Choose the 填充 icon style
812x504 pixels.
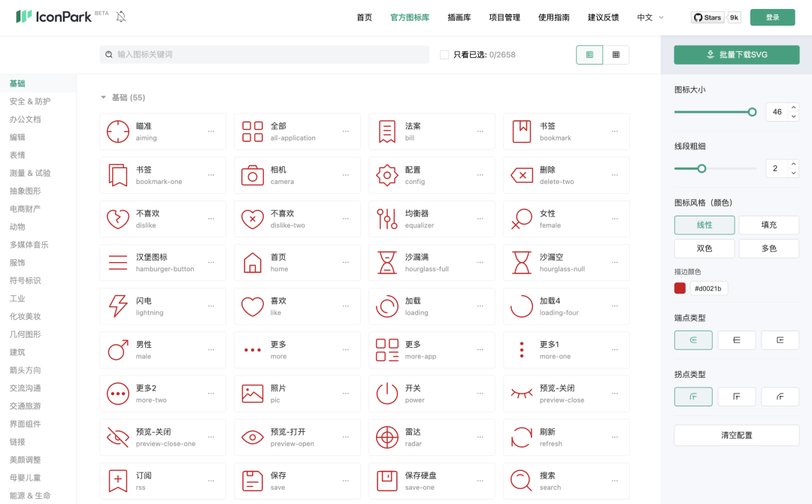[768, 225]
